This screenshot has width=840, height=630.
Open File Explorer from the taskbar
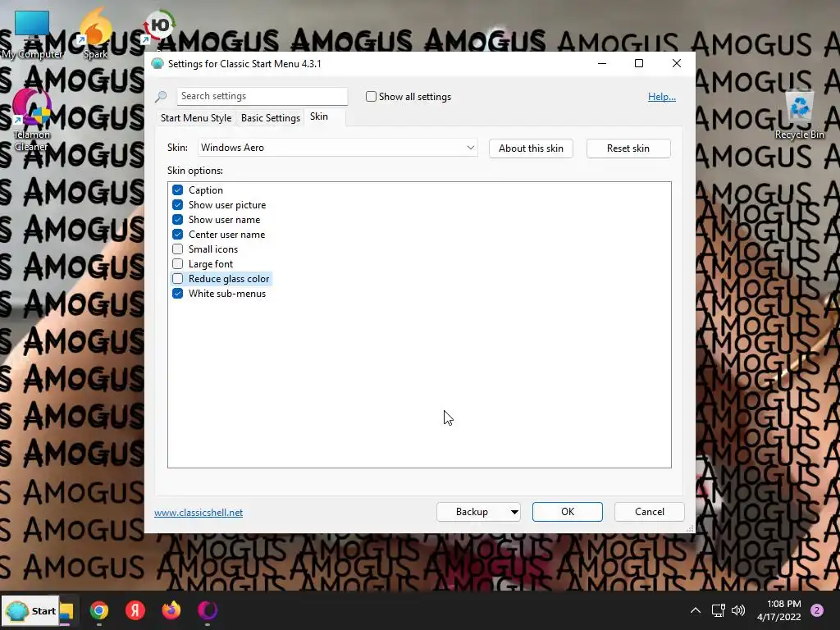(x=66, y=610)
